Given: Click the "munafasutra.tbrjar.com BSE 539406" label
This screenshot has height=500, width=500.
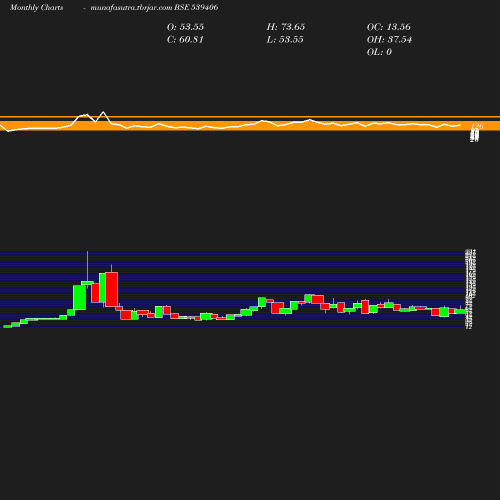Looking at the screenshot, I should [154, 8].
